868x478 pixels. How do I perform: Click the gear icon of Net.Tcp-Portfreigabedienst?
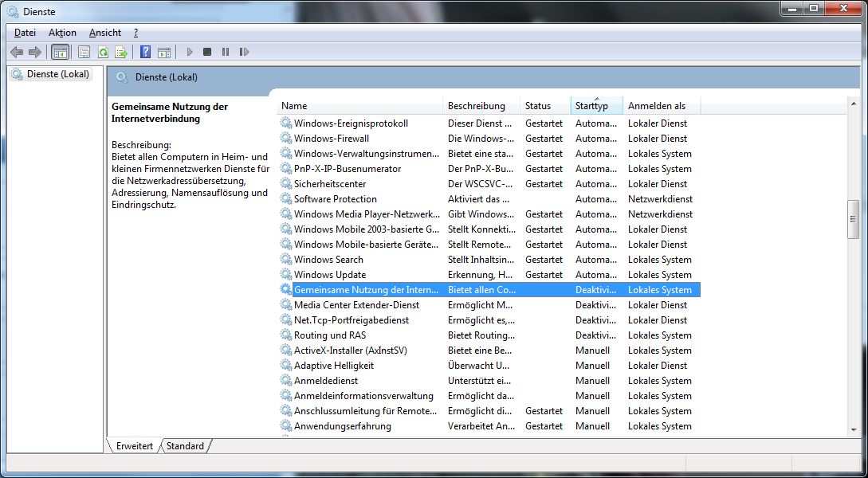(285, 319)
